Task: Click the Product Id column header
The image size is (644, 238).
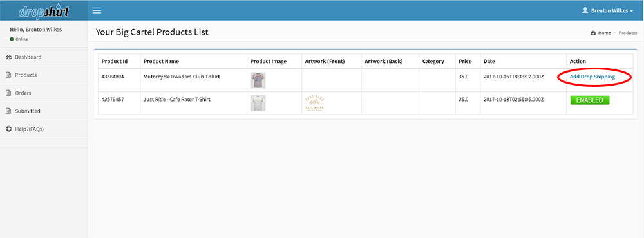Action: (x=115, y=62)
